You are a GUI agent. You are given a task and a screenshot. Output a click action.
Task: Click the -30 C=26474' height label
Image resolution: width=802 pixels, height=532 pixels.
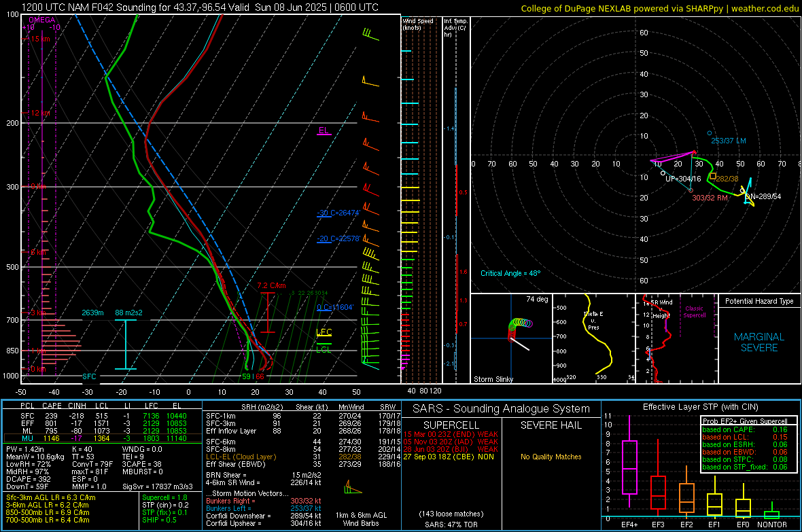pos(338,213)
